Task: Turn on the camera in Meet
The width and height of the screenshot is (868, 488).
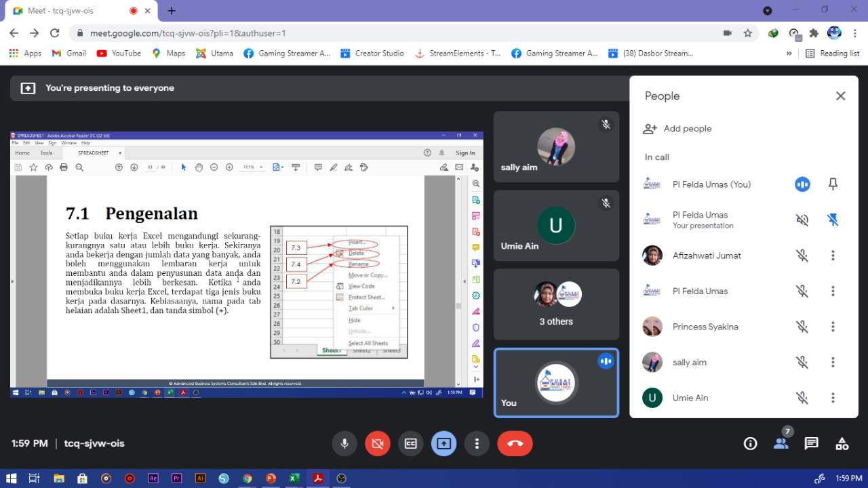Action: pos(378,443)
